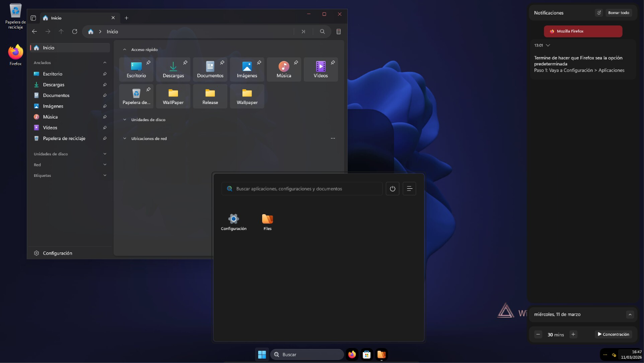Toggle pin on Escritorio quick access tile
Screen dimensions: 644x363
point(148,63)
